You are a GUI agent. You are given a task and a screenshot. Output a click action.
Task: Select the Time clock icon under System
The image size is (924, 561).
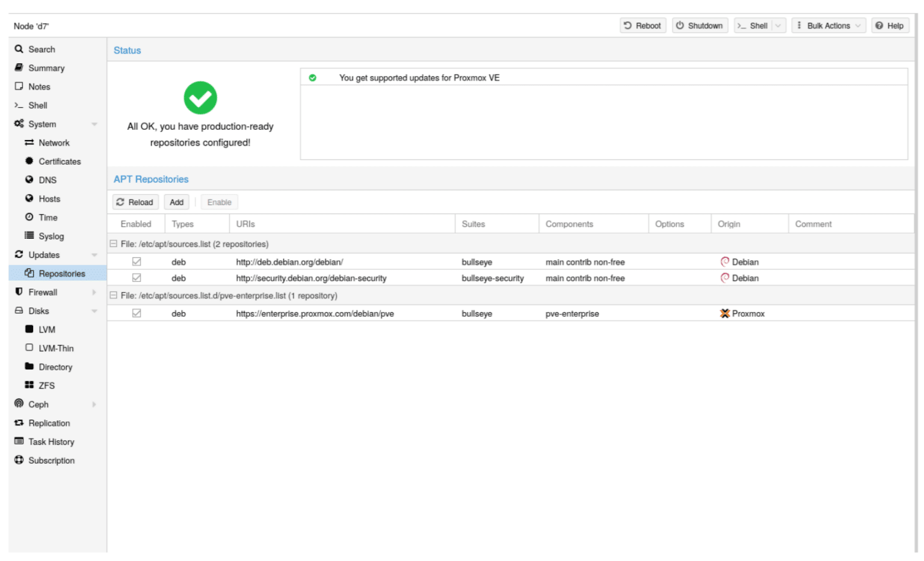[29, 217]
